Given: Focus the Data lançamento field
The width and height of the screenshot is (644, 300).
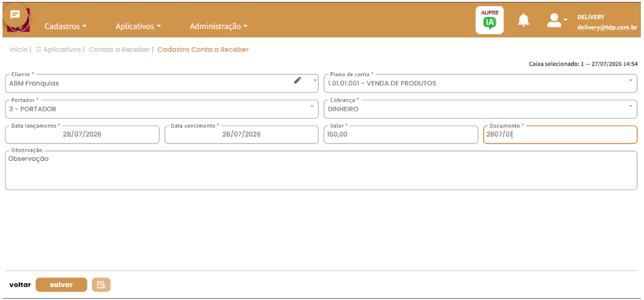Looking at the screenshot, I should (x=82, y=135).
